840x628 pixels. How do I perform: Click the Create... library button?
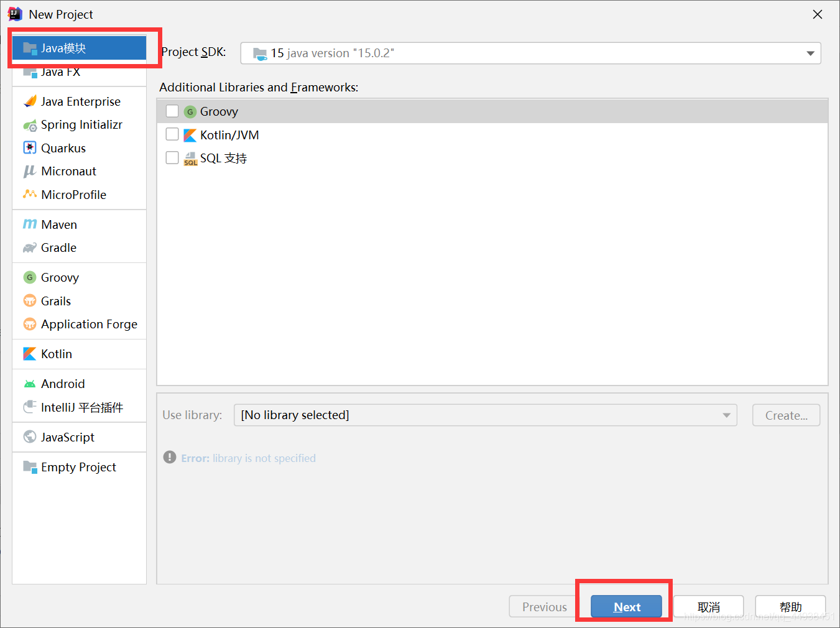786,415
